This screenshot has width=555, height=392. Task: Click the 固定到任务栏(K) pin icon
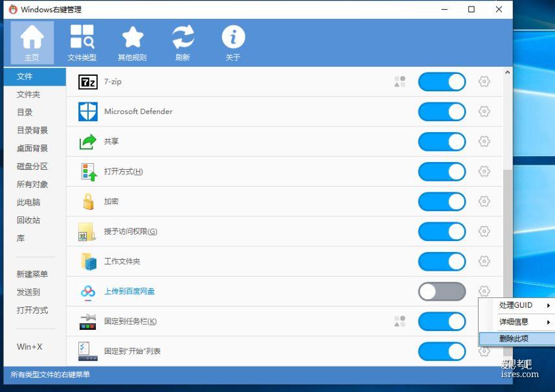(x=88, y=321)
